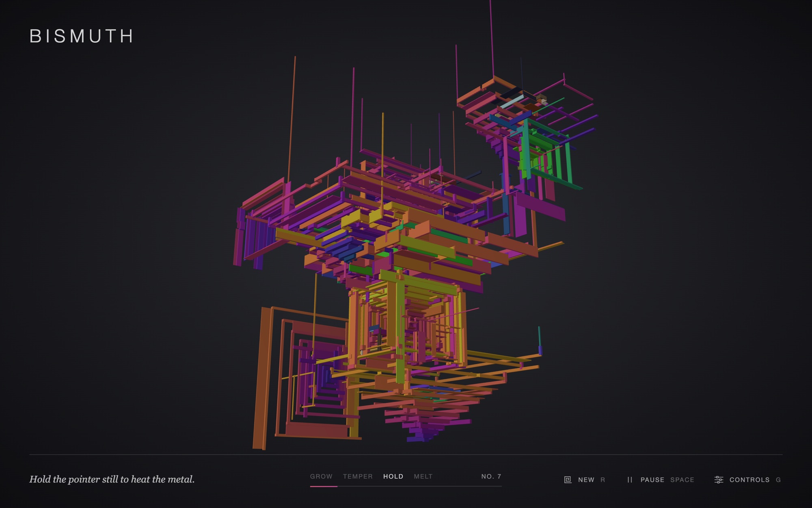Click the pink phase progress bar
Image resolution: width=812 pixels, height=508 pixels.
tap(324, 486)
